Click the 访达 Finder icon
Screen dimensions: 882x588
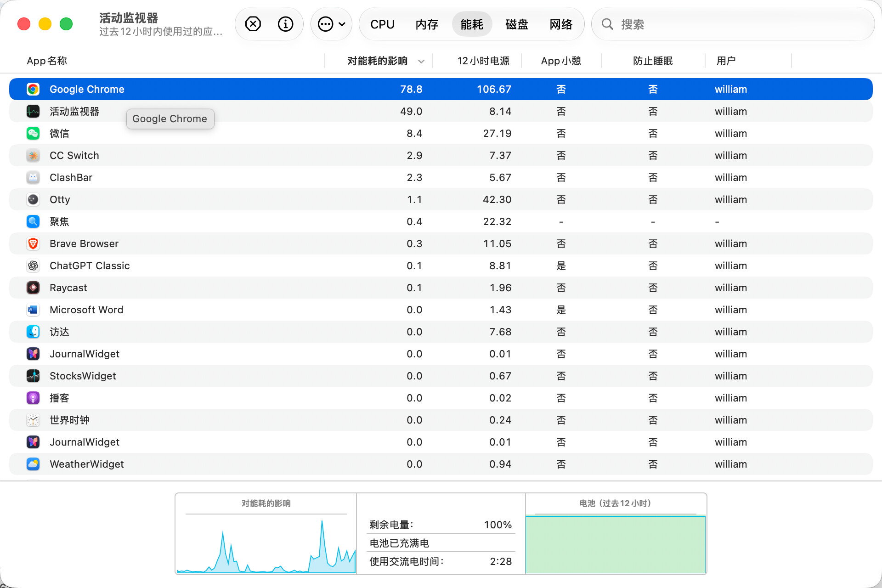[33, 332]
